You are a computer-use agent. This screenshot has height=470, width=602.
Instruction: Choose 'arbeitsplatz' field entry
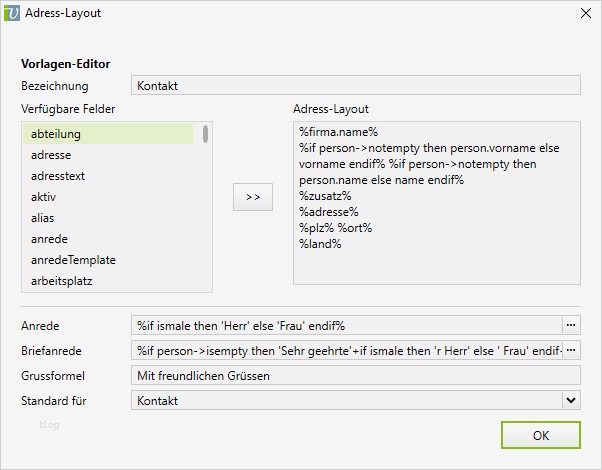click(108, 281)
